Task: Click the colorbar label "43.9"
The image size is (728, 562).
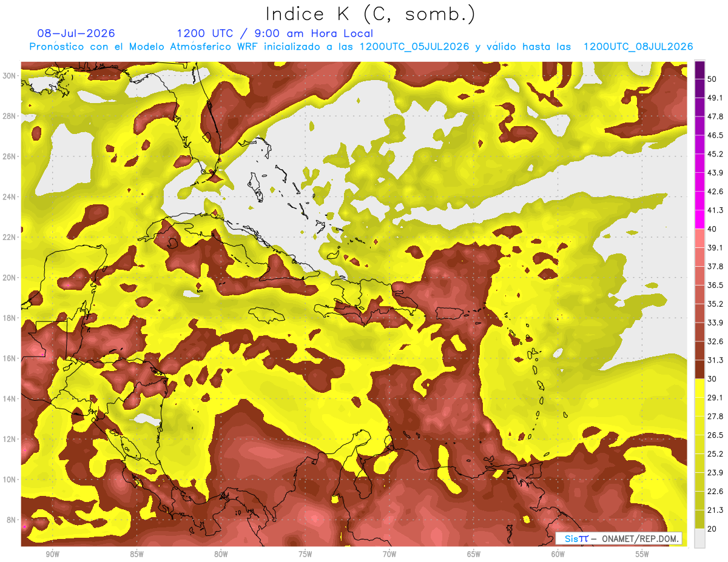Action: (x=715, y=173)
